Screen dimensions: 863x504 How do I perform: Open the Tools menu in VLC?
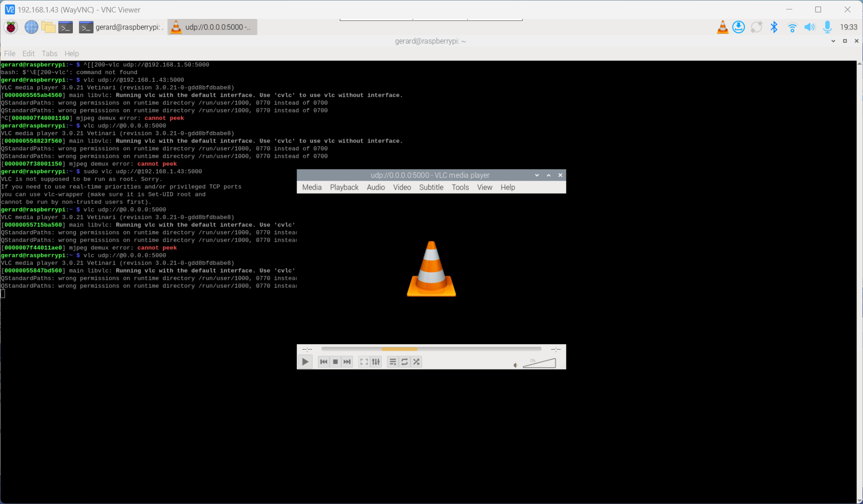(460, 187)
